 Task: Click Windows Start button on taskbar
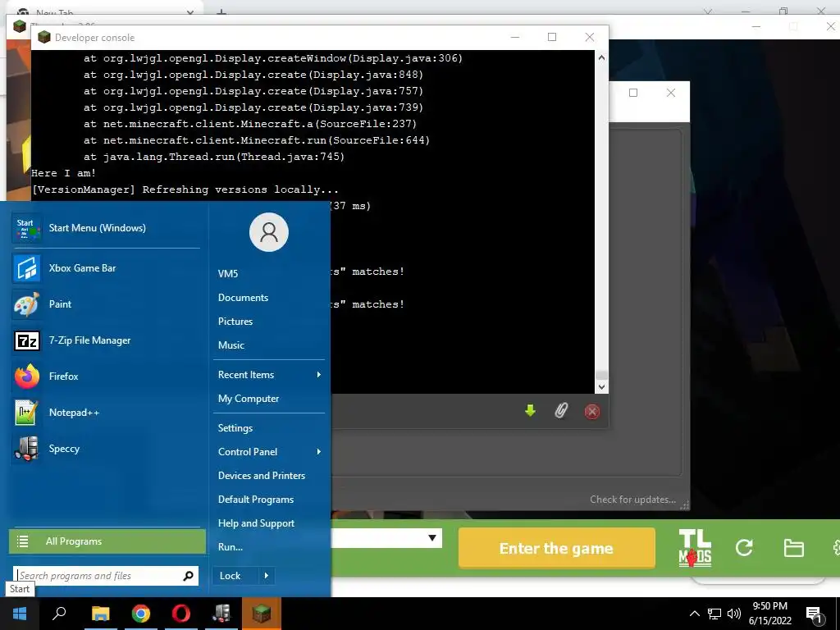(20, 614)
